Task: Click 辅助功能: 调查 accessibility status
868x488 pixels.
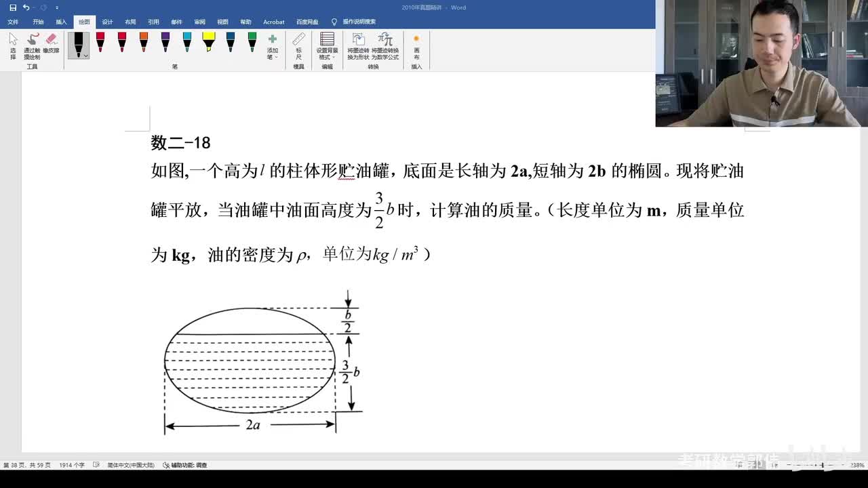Action: [184, 465]
